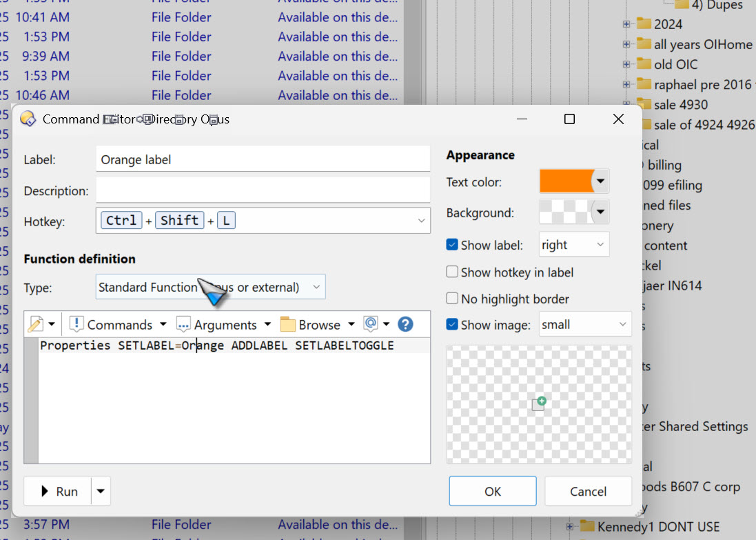Select the billing folder in tree
Viewport: 756px width, 540px height.
(664, 165)
